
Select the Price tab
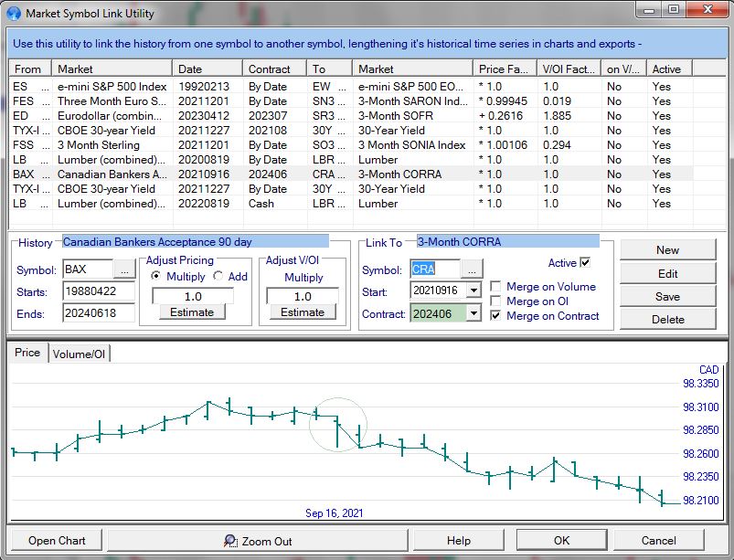pyautogui.click(x=27, y=353)
